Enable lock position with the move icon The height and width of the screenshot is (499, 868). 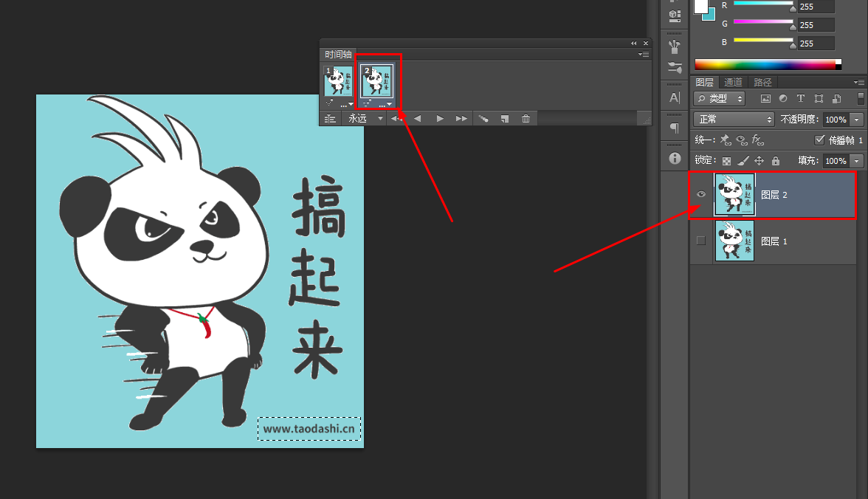[759, 161]
